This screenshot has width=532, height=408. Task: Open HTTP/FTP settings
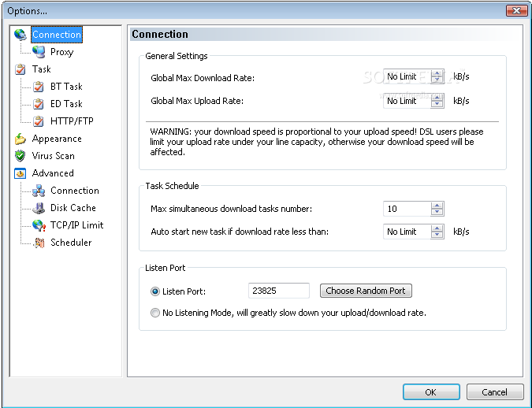pos(72,121)
